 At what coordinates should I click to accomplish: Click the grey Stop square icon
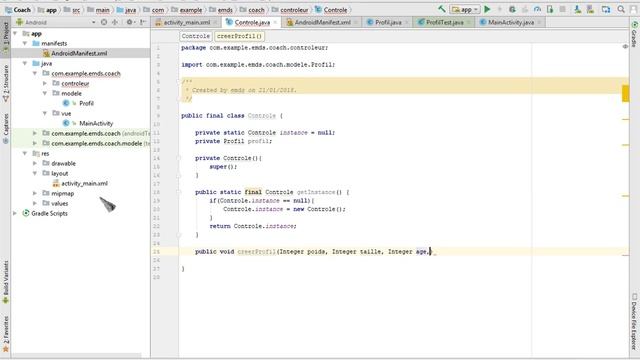coord(562,9)
